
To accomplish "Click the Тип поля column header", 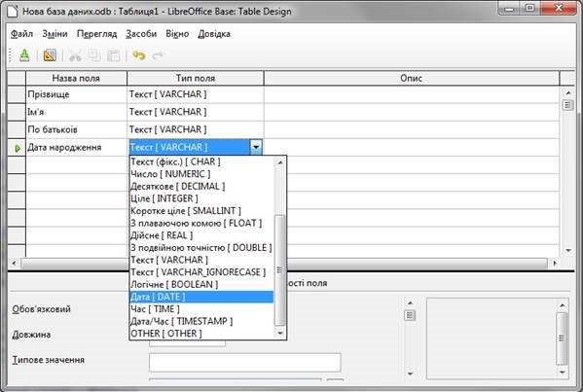I will tap(196, 78).
